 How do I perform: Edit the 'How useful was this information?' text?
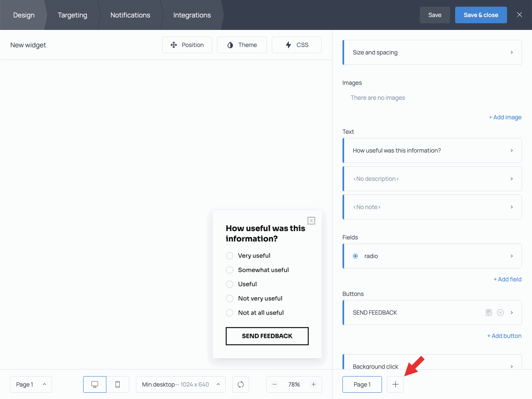(432, 150)
